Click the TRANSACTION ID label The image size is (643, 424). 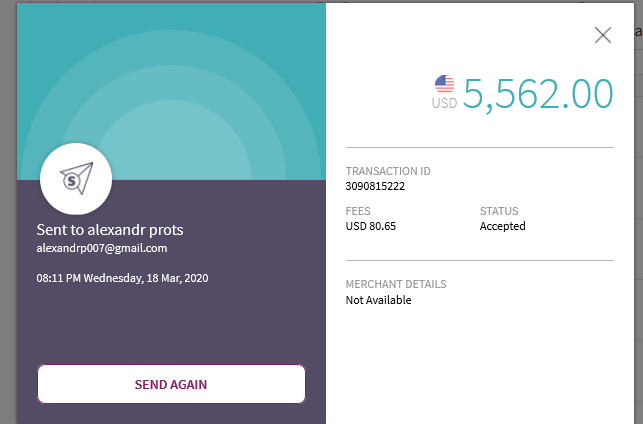(388, 171)
